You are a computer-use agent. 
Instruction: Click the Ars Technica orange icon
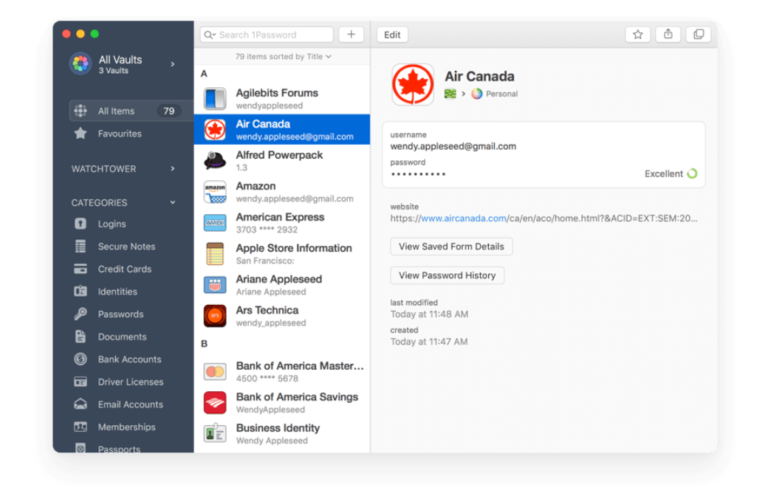(215, 316)
